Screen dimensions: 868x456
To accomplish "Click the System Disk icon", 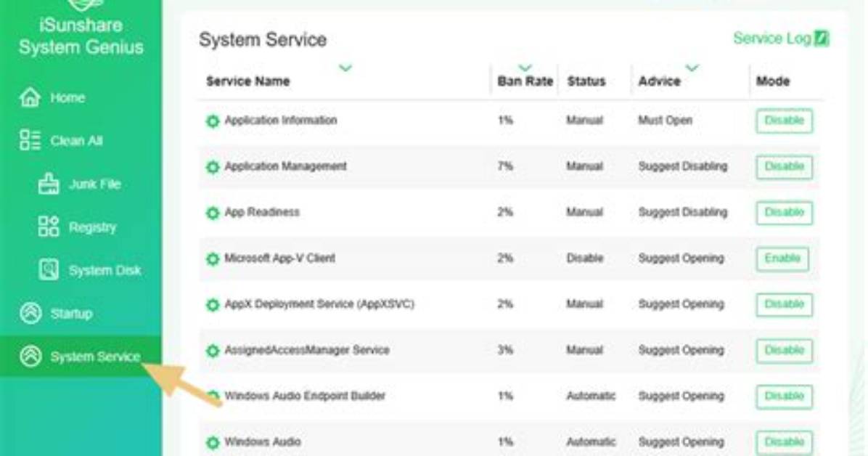I will (49, 270).
